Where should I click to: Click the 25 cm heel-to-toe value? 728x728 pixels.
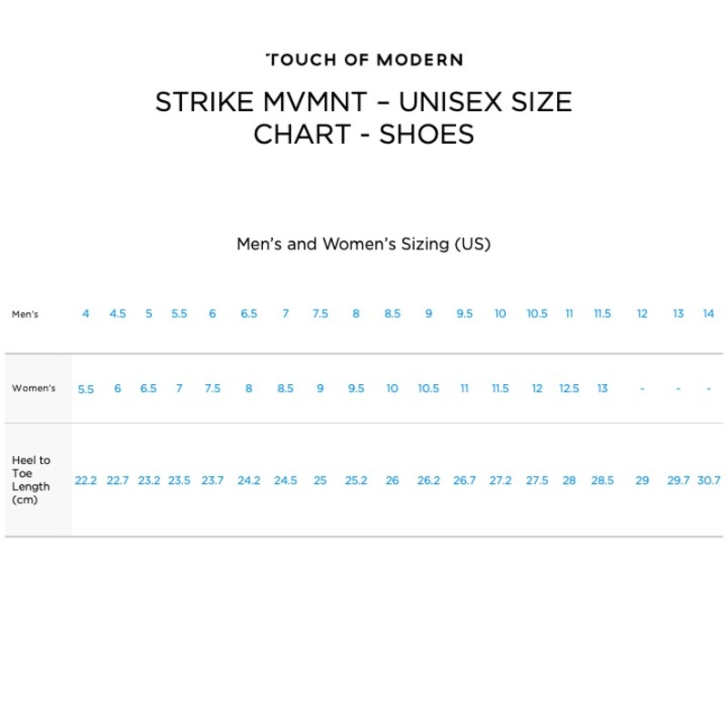(x=320, y=480)
